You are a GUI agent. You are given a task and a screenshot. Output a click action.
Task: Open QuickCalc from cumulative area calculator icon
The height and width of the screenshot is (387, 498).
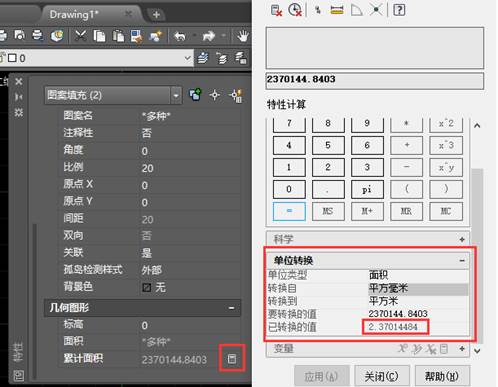232,359
